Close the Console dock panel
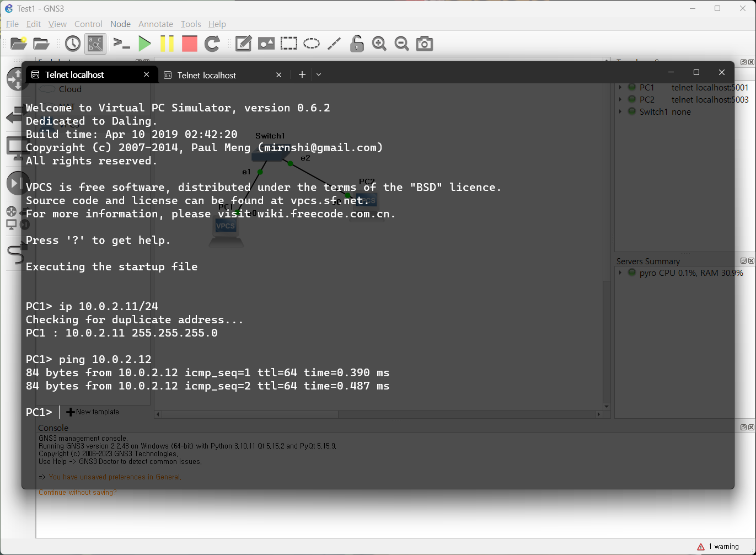756x555 pixels. (751, 428)
